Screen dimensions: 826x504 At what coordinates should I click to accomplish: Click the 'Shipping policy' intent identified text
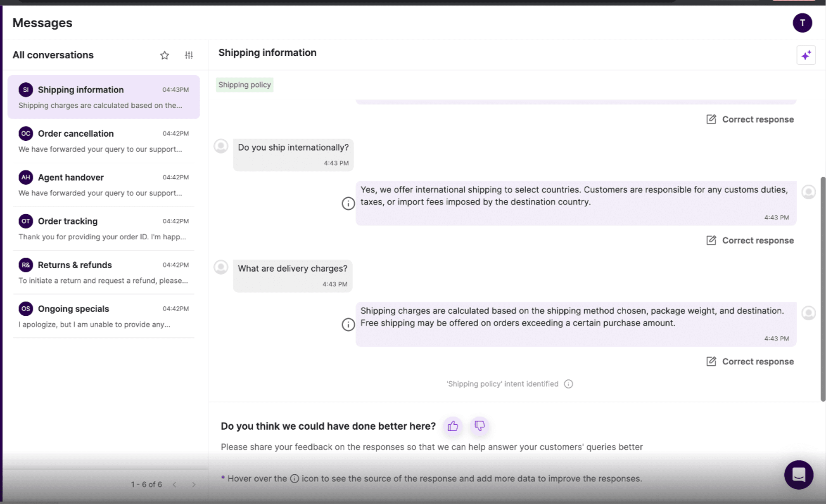(x=502, y=384)
